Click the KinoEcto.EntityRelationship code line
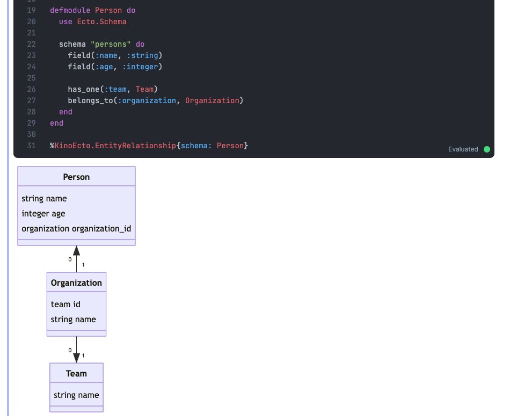This screenshot has width=510, height=420. [149, 146]
